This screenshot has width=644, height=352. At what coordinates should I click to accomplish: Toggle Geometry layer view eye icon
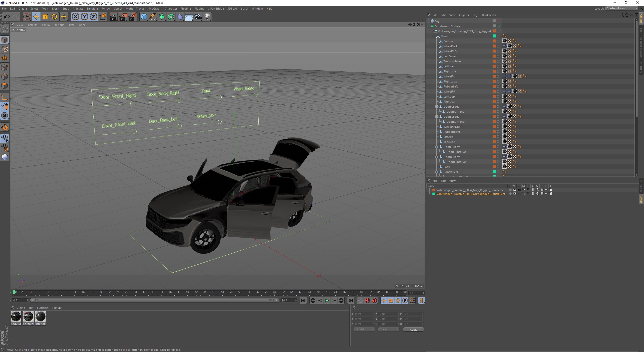pyautogui.click(x=515, y=190)
